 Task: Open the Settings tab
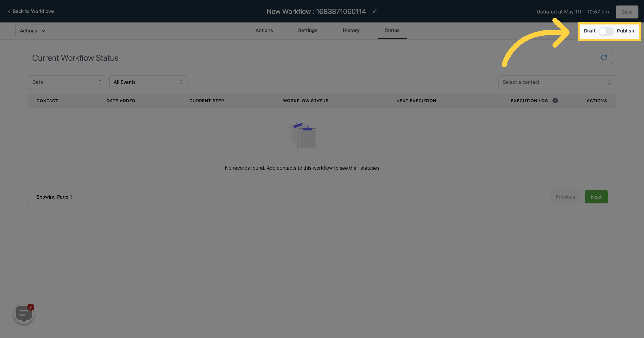pyautogui.click(x=307, y=30)
